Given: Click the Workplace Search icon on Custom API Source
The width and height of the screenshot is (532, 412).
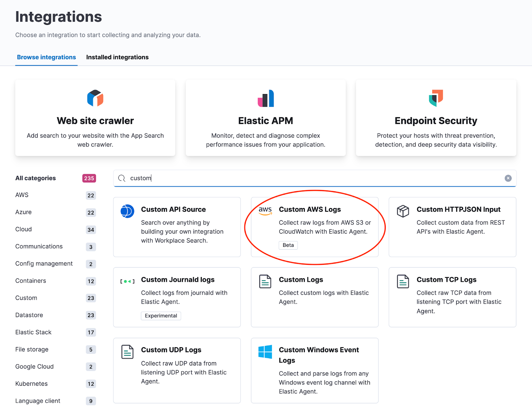Looking at the screenshot, I should (127, 211).
